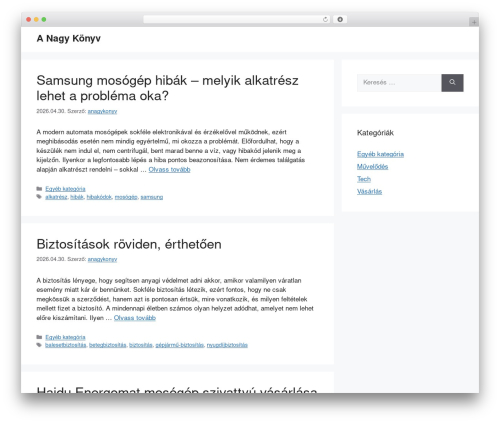
Task: Open the hibák tag
Action: (77, 197)
